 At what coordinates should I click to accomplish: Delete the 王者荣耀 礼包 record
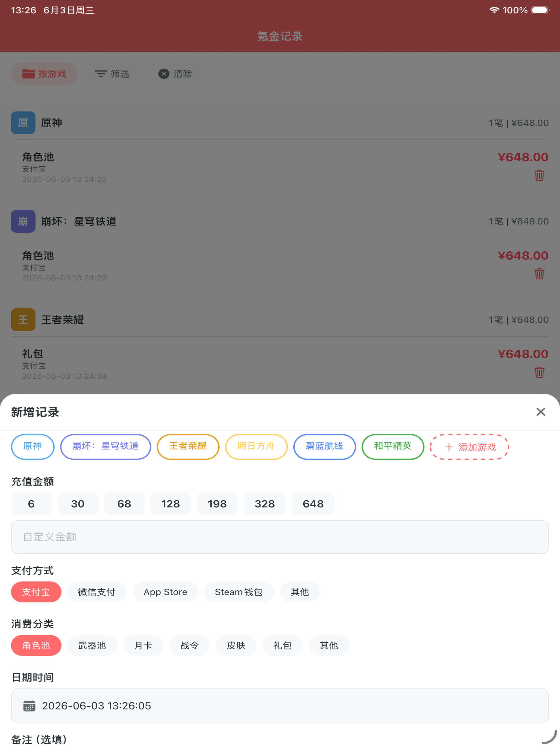click(x=539, y=372)
